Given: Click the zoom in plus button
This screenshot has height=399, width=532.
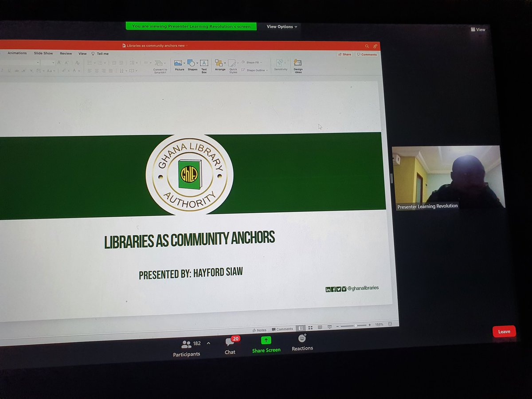Looking at the screenshot, I should (370, 325).
